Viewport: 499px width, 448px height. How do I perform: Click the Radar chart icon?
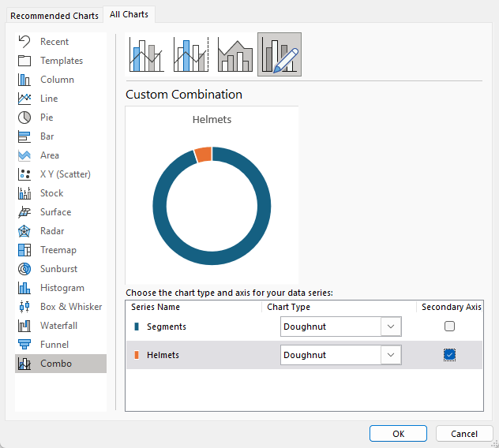(24, 231)
